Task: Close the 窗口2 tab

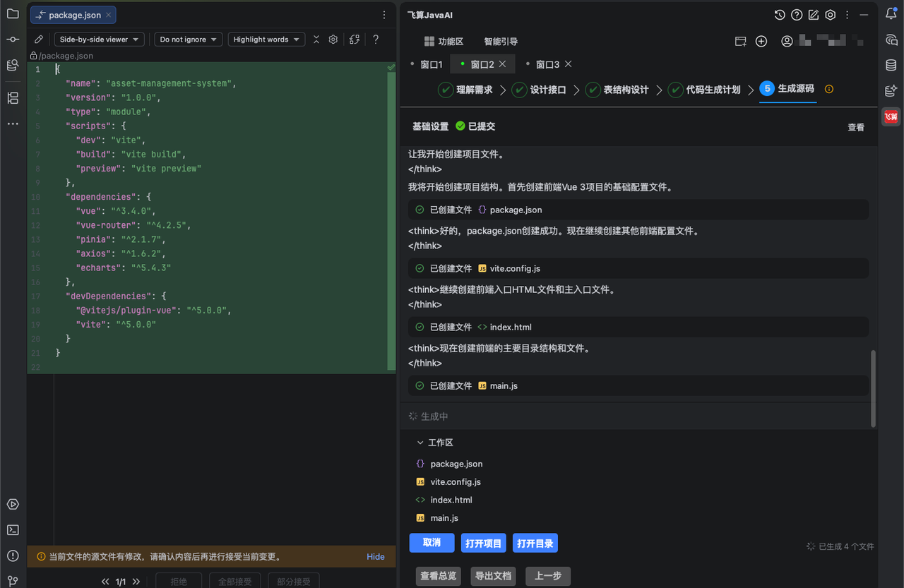Action: tap(502, 64)
